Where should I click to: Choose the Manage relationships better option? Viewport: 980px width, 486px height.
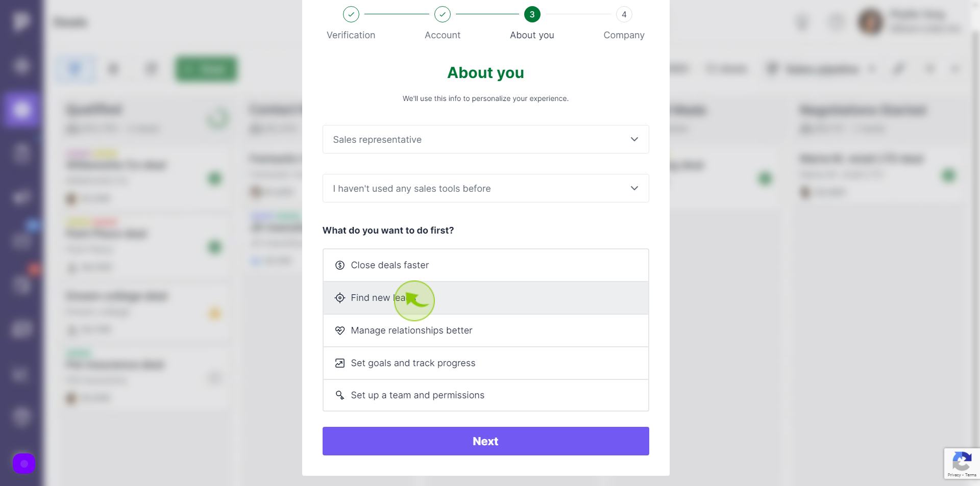coord(486,330)
